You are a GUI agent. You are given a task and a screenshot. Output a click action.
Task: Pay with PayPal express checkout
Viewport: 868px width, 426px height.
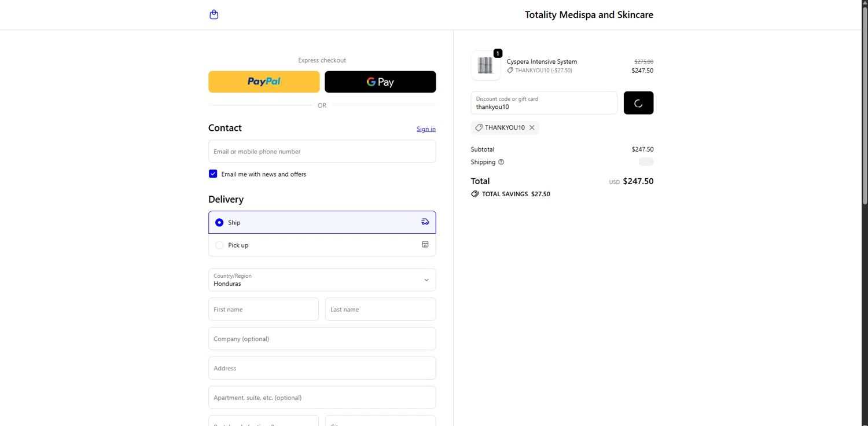264,82
